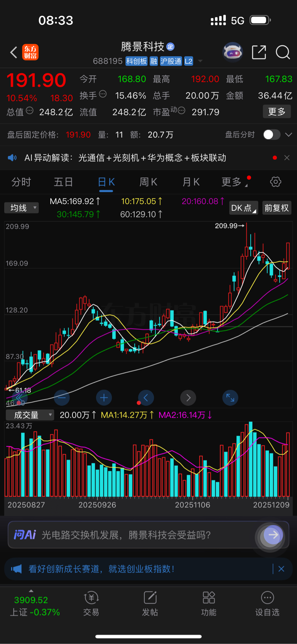Tap the 问Ai logo
297x644 pixels.
click(x=25, y=535)
